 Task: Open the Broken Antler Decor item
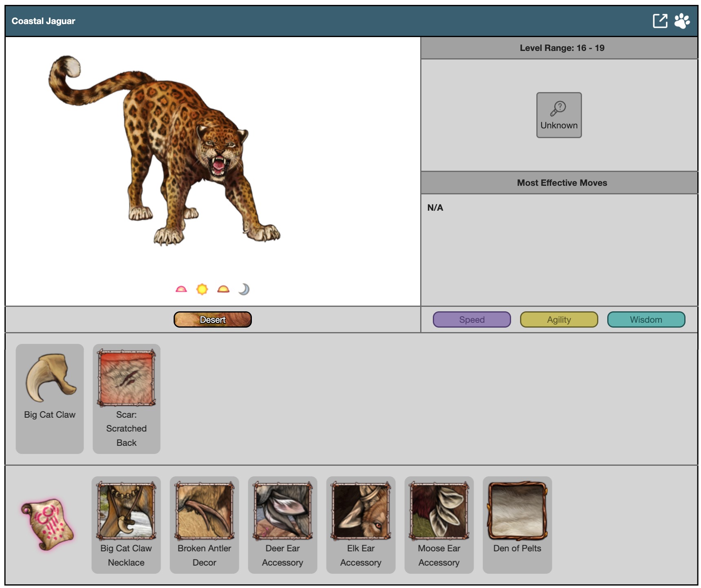(x=204, y=524)
